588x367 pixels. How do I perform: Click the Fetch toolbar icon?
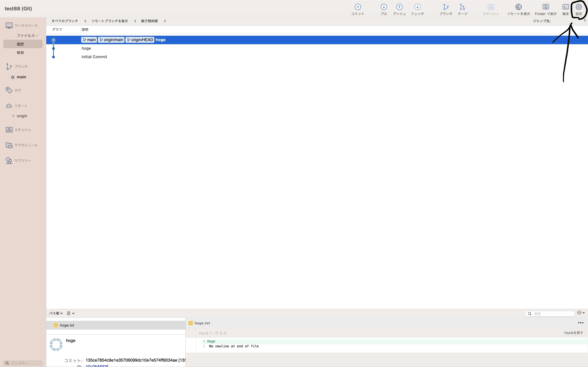point(417,7)
